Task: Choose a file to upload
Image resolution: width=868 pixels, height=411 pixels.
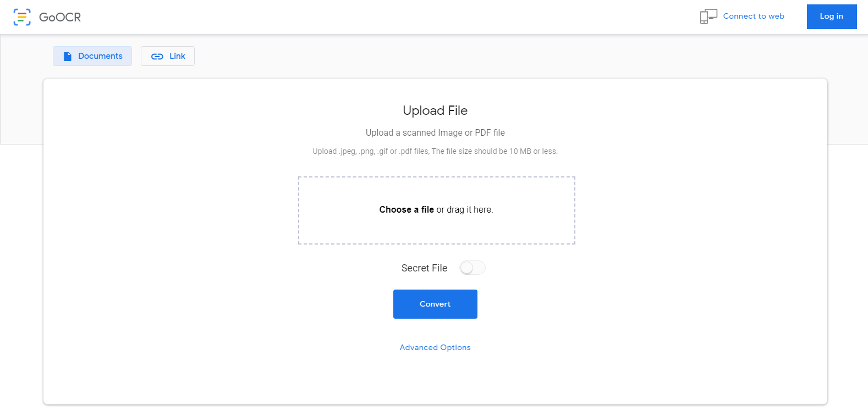Action: (406, 209)
